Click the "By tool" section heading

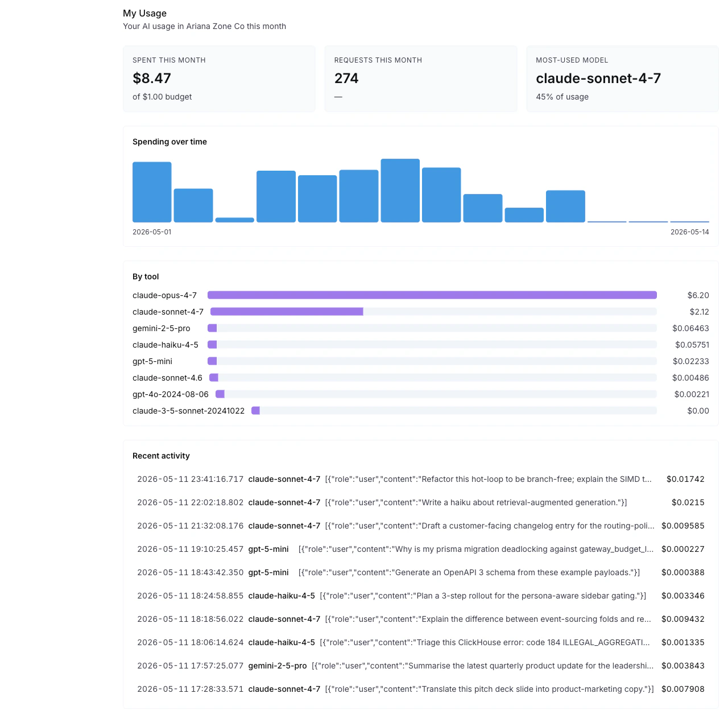(x=146, y=277)
